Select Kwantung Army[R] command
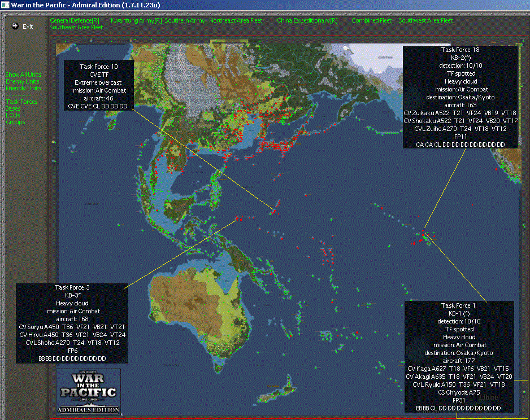The height and width of the screenshot is (420, 530). click(136, 20)
